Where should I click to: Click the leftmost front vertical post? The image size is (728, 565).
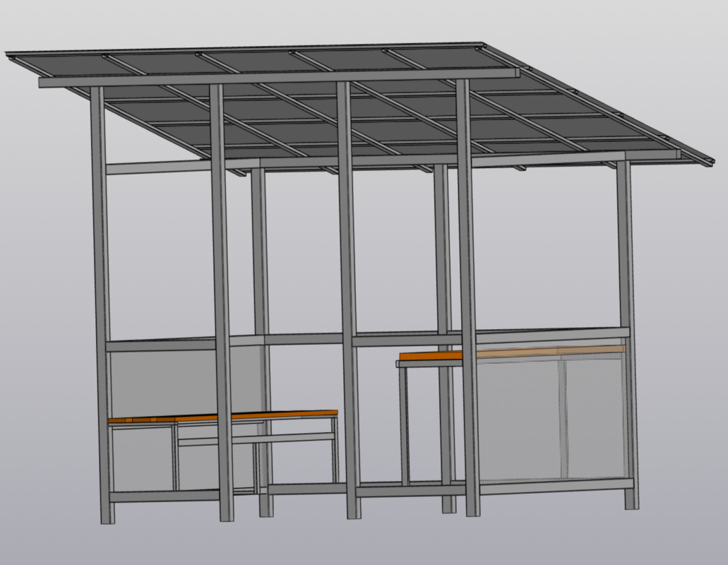pos(102,306)
